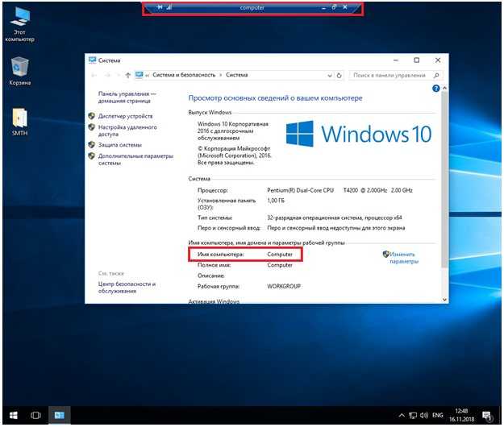Go back in the Система window
The width and height of the screenshot is (504, 427).
coord(94,75)
